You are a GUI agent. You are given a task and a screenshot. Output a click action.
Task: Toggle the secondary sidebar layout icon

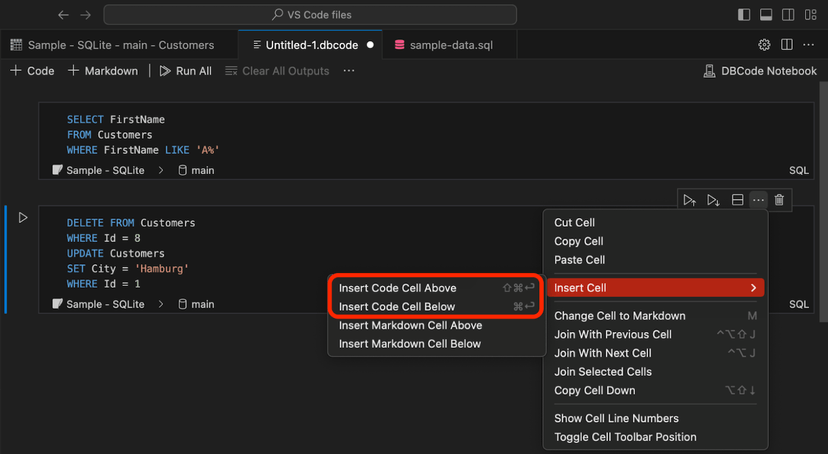point(788,15)
